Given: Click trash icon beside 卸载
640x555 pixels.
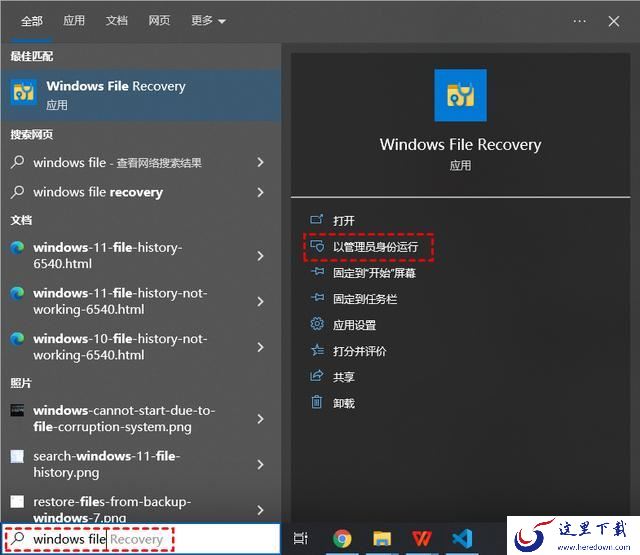Looking at the screenshot, I should 317,402.
